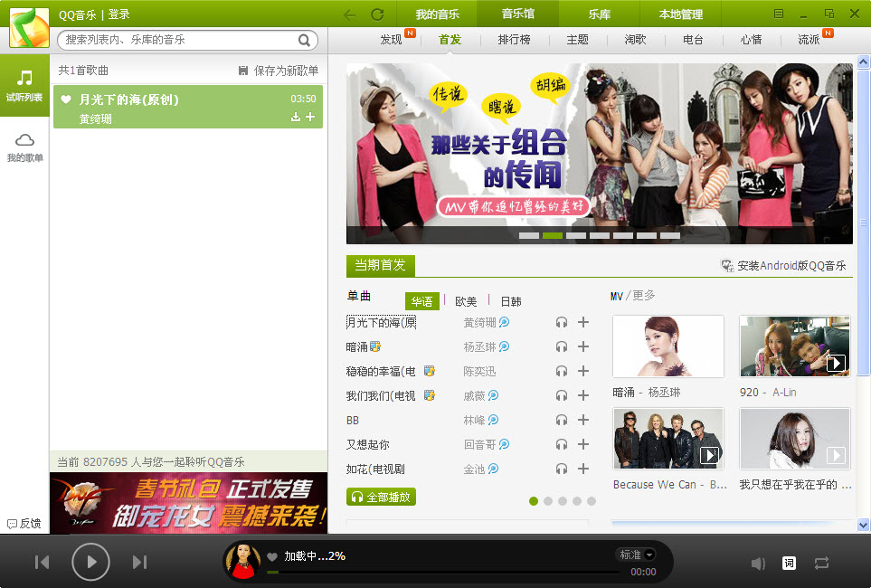Open the 流派 sub-tab

click(x=809, y=40)
